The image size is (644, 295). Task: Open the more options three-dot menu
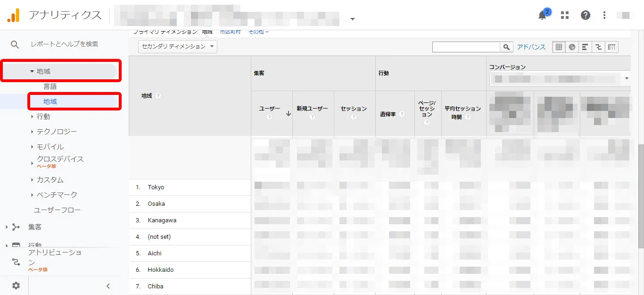point(604,15)
